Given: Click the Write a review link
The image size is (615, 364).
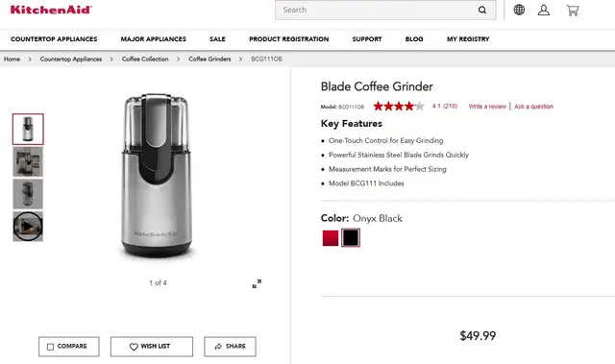Looking at the screenshot, I should 487,107.
